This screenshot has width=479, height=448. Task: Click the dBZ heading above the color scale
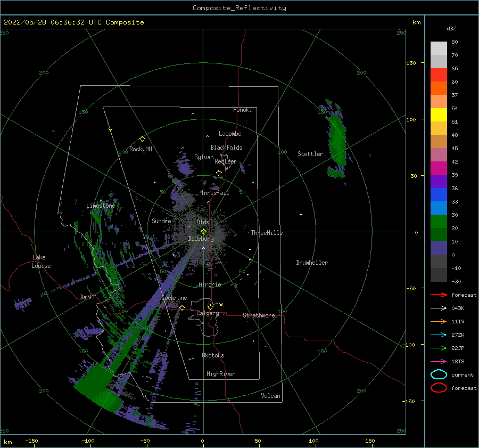point(451,28)
